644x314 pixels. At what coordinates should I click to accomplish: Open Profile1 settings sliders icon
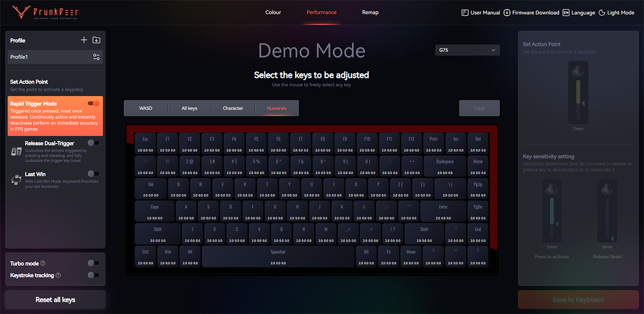(96, 57)
